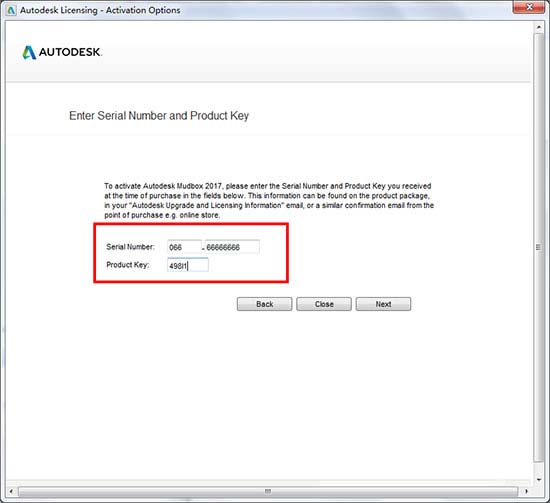Click the Autodesk title bar app icon

point(11,10)
